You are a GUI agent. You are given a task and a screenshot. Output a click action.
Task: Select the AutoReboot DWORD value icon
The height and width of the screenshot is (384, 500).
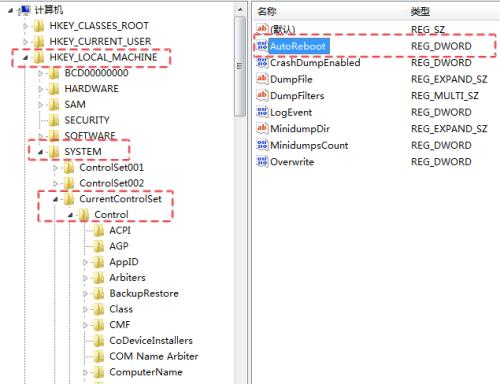(262, 46)
